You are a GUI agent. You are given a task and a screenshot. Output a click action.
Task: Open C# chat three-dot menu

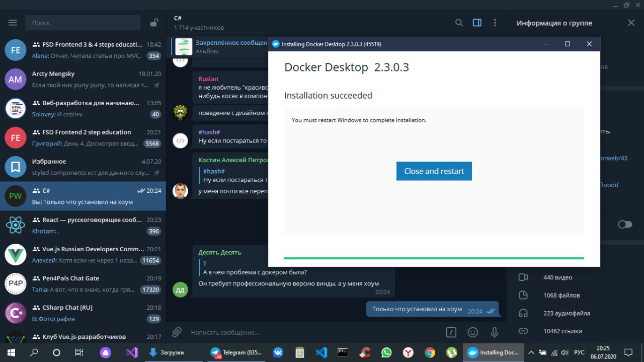click(495, 23)
